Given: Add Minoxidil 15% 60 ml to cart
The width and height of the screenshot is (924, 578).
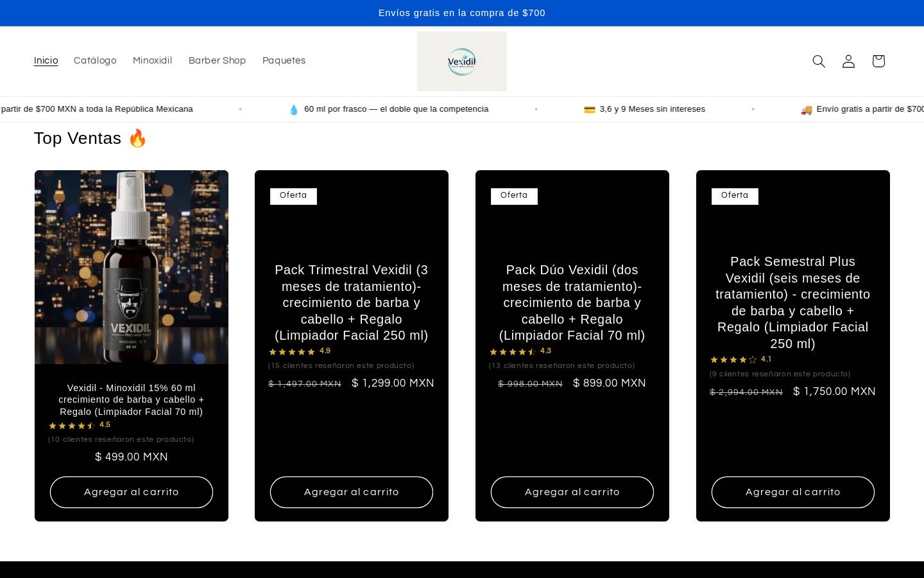Looking at the screenshot, I should pyautogui.click(x=132, y=492).
